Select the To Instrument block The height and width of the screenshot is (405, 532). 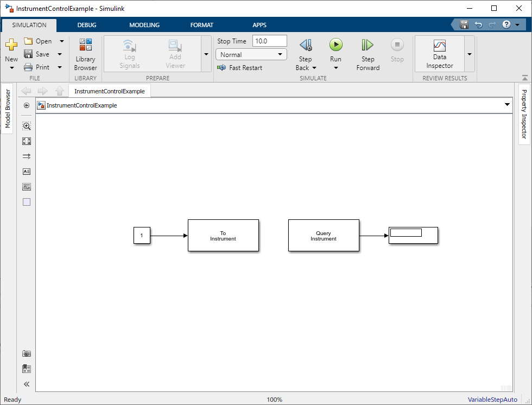tap(223, 236)
